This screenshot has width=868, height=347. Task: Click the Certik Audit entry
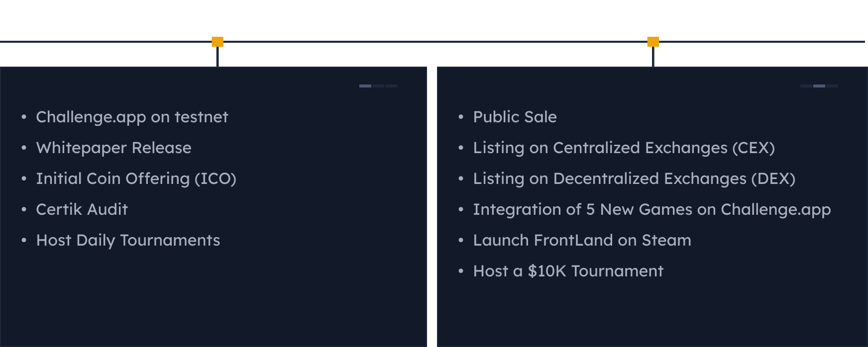click(82, 209)
